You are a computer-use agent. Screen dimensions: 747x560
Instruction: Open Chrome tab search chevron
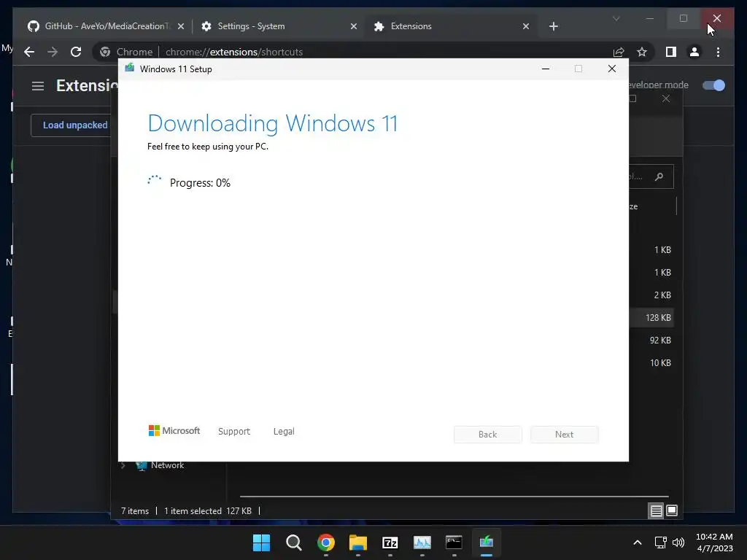point(616,18)
